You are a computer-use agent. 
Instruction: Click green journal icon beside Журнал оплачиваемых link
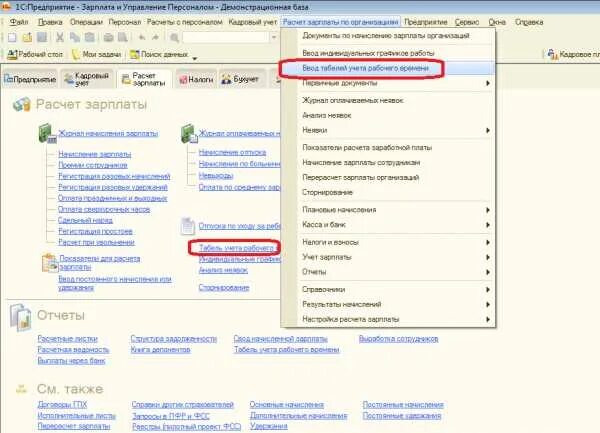189,133
